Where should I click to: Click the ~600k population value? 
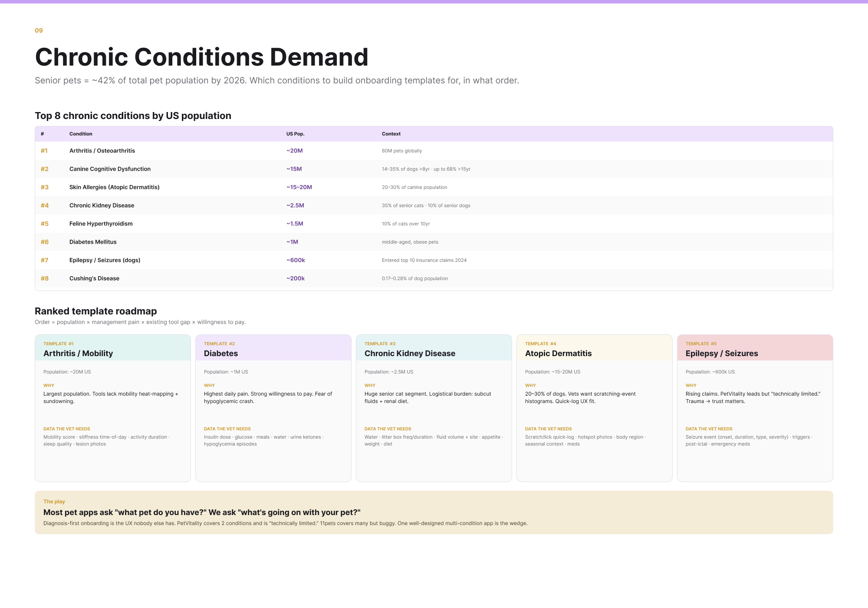pos(296,260)
